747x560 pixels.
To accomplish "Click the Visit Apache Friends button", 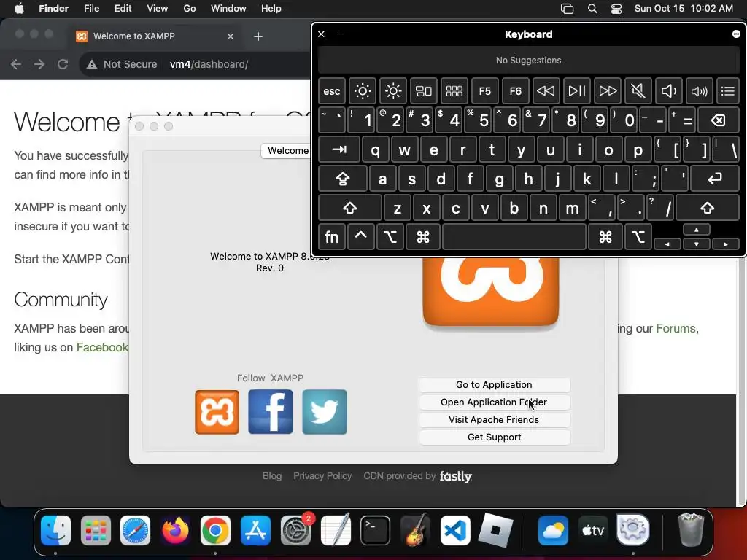I will pos(495,420).
